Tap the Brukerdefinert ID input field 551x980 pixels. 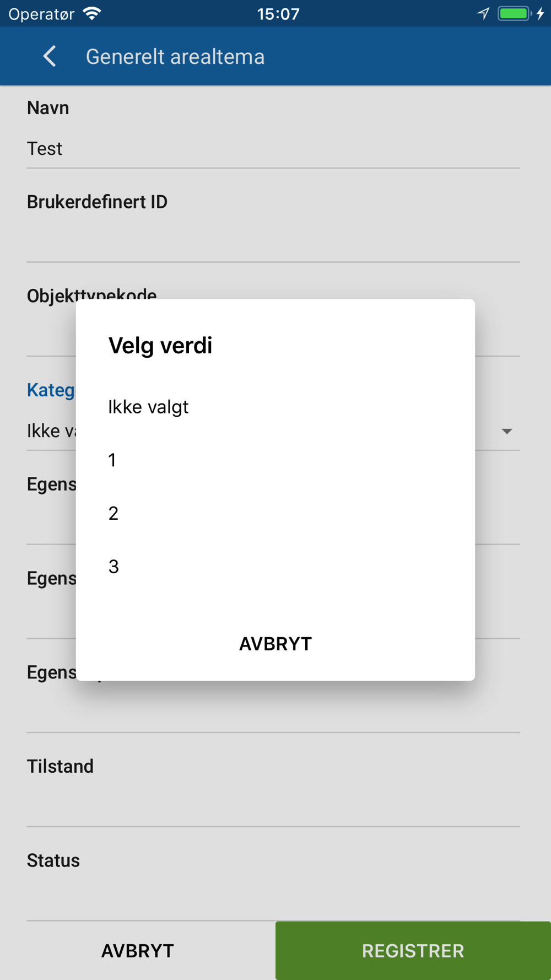[x=273, y=243]
